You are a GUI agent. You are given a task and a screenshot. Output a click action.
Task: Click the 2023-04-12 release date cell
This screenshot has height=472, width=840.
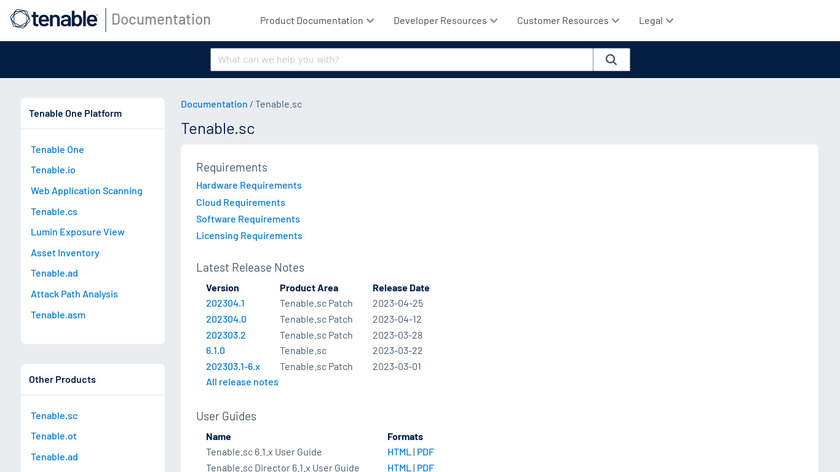tap(397, 319)
